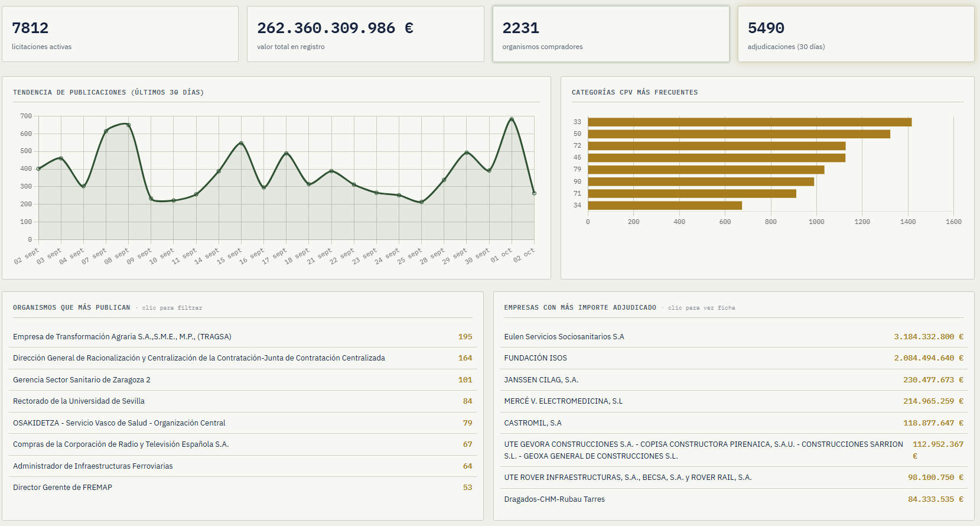The width and height of the screenshot is (980, 526).
Task: View CASTROMIL, S.A company file
Action: click(x=734, y=423)
